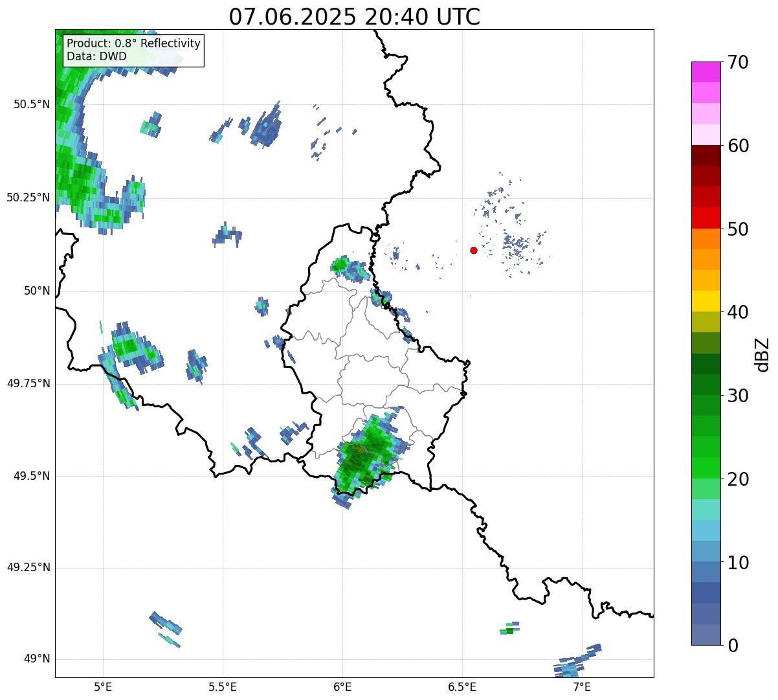Click the 'dBZ' colorbar axis label
The height and width of the screenshot is (700, 778).
tap(762, 354)
